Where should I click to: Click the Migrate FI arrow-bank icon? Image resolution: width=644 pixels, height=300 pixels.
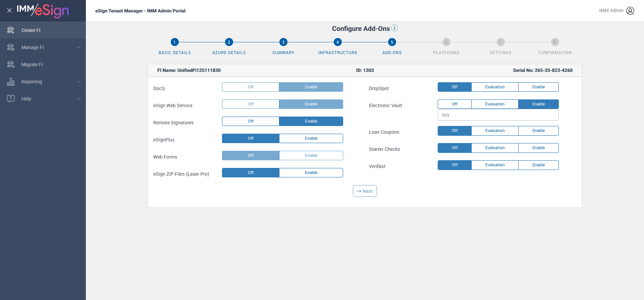pos(11,65)
